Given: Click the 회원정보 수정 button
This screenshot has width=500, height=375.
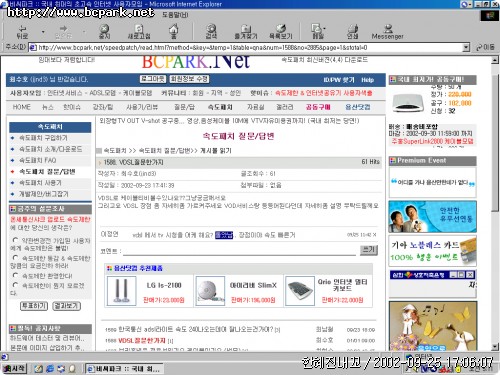Looking at the screenshot, I should point(189,79).
